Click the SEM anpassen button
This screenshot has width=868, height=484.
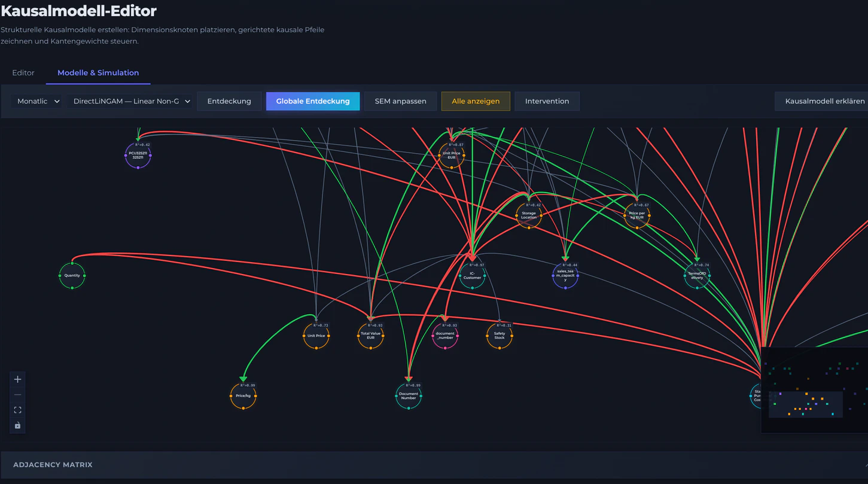tap(401, 101)
